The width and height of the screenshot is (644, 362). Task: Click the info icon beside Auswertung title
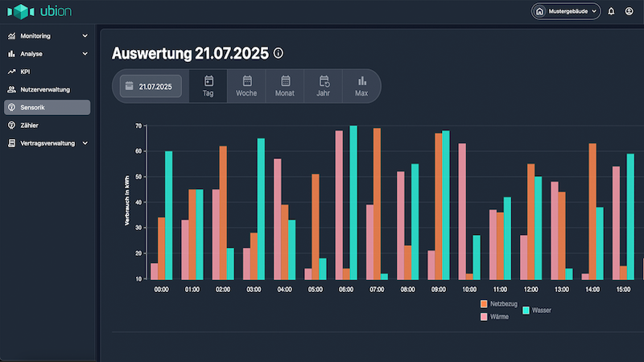(x=279, y=54)
